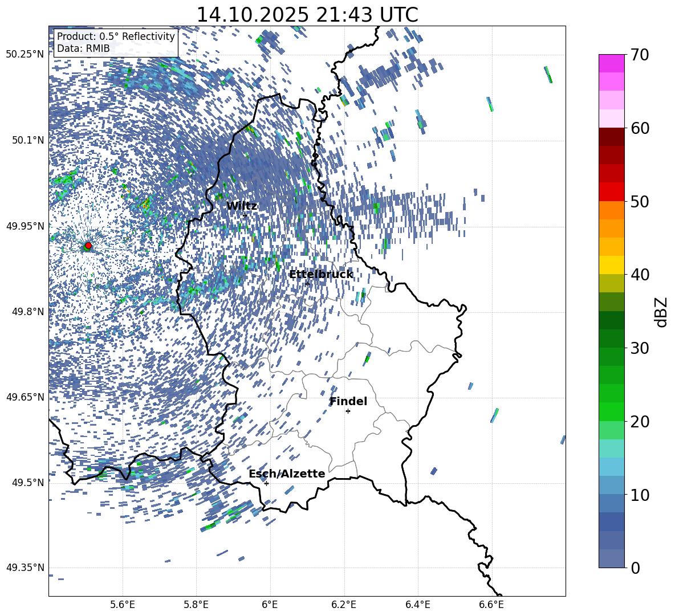675x616 pixels.
Task: Click the red radar site marker
Action: pyautogui.click(x=88, y=246)
